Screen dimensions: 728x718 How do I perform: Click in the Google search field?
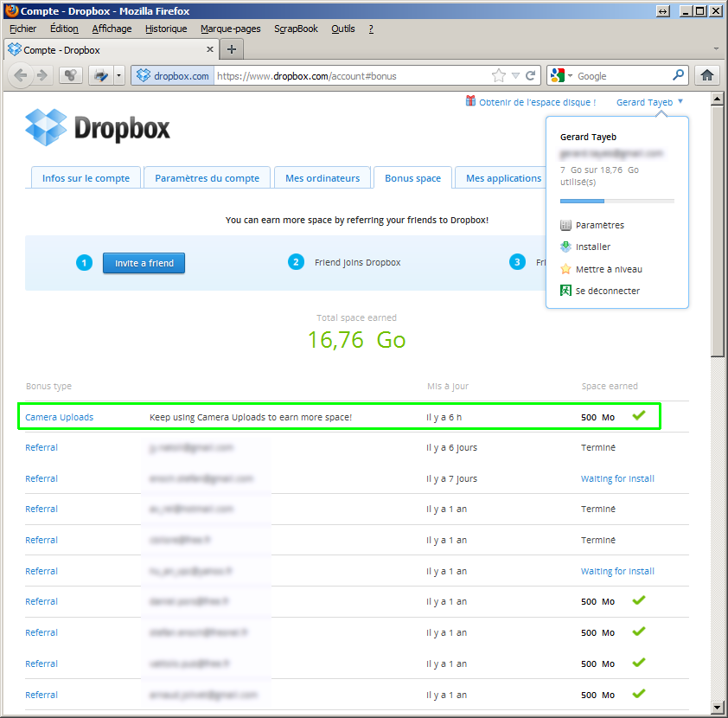tap(623, 76)
